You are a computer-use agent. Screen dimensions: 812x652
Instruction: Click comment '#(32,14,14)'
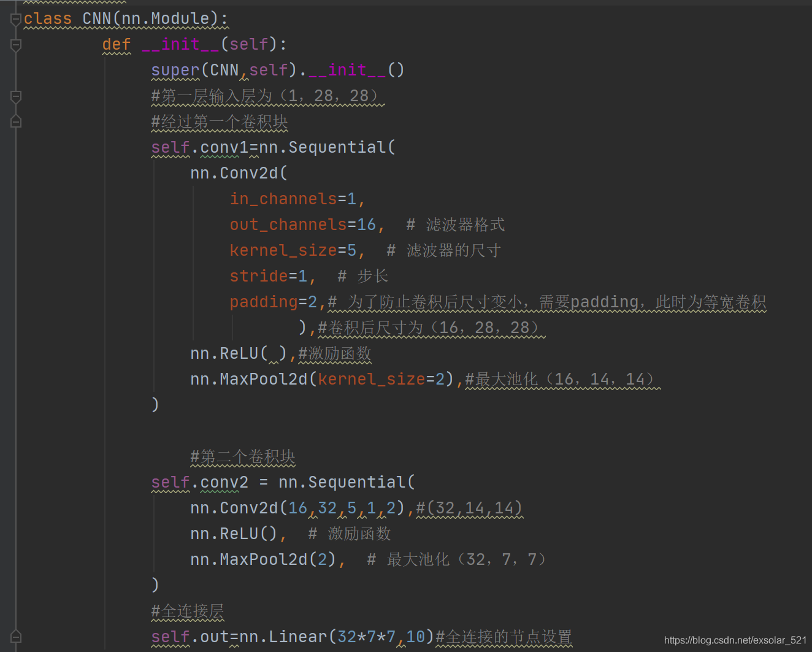pyautogui.click(x=469, y=508)
